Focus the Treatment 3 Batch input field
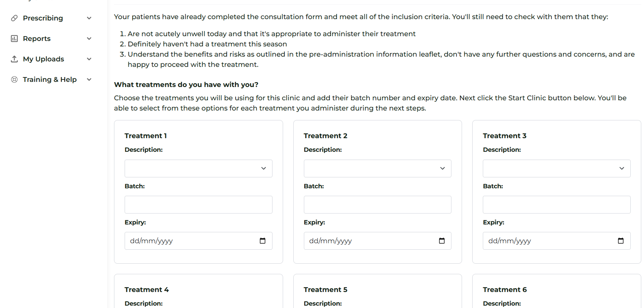644x308 pixels. click(556, 205)
